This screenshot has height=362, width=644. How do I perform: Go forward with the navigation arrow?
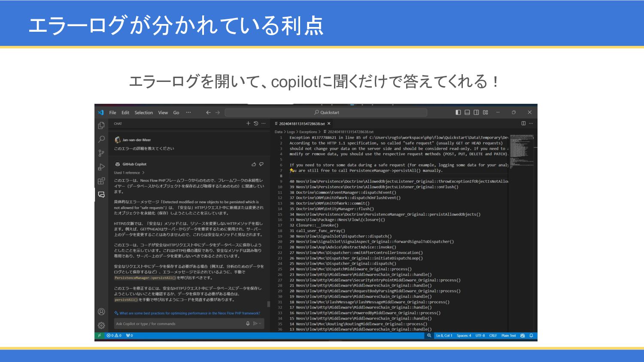218,112
